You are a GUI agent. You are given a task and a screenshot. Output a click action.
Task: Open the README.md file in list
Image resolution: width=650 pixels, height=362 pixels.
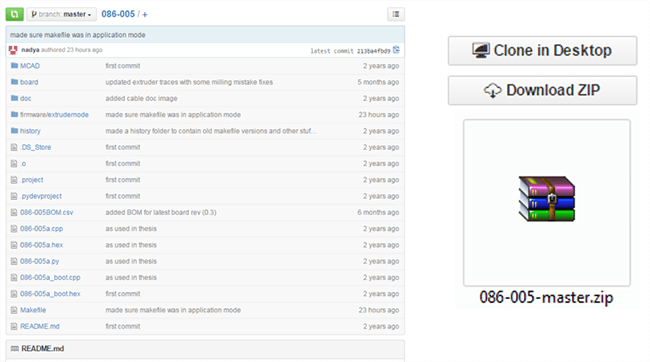point(40,326)
